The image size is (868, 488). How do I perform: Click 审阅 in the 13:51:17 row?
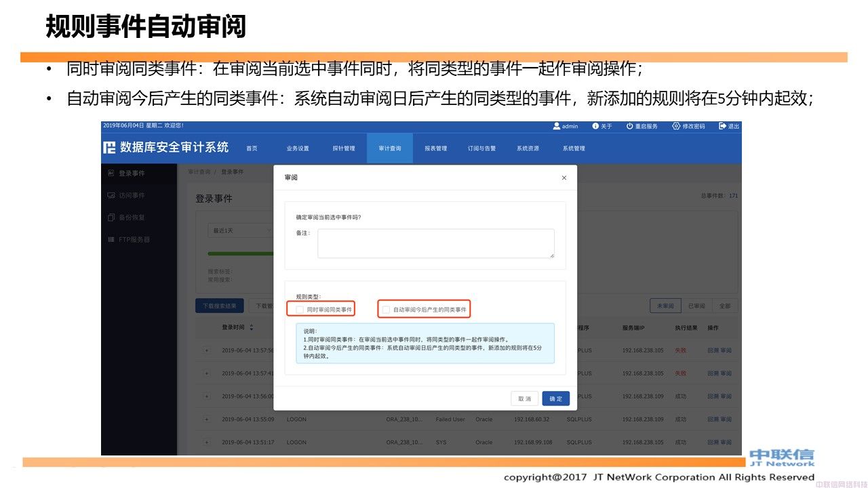click(726, 443)
